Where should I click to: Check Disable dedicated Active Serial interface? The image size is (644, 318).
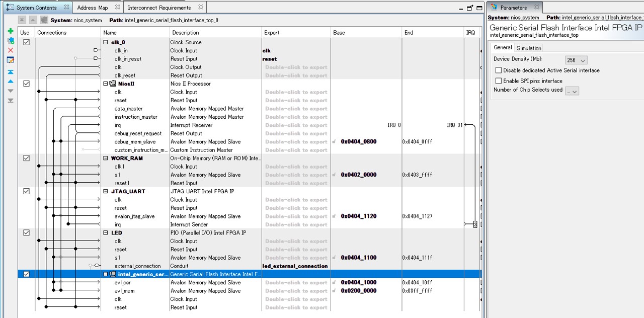click(x=499, y=70)
